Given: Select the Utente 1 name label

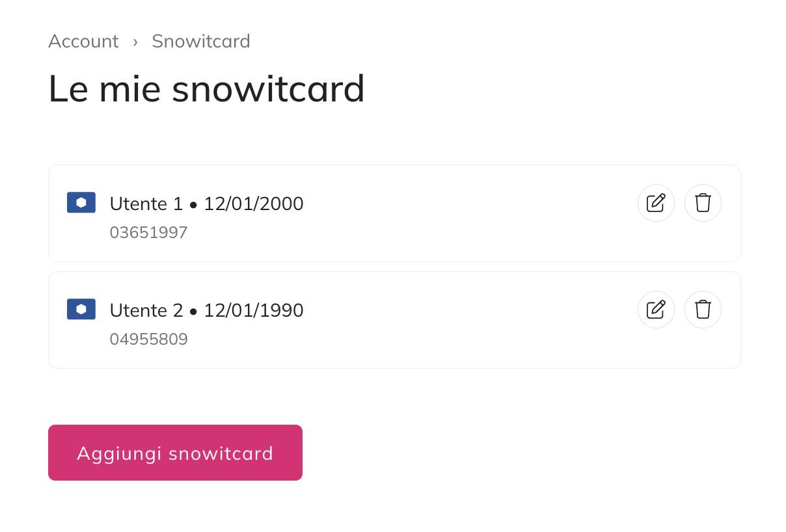Looking at the screenshot, I should [x=146, y=204].
